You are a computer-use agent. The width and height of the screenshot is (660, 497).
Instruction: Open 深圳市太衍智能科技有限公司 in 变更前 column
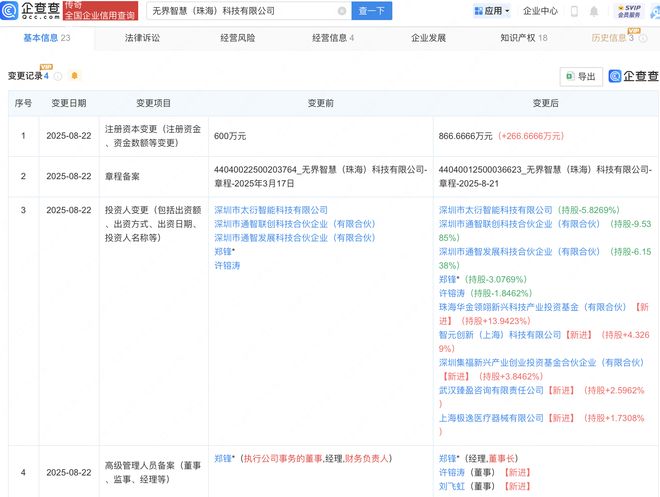coord(271,210)
